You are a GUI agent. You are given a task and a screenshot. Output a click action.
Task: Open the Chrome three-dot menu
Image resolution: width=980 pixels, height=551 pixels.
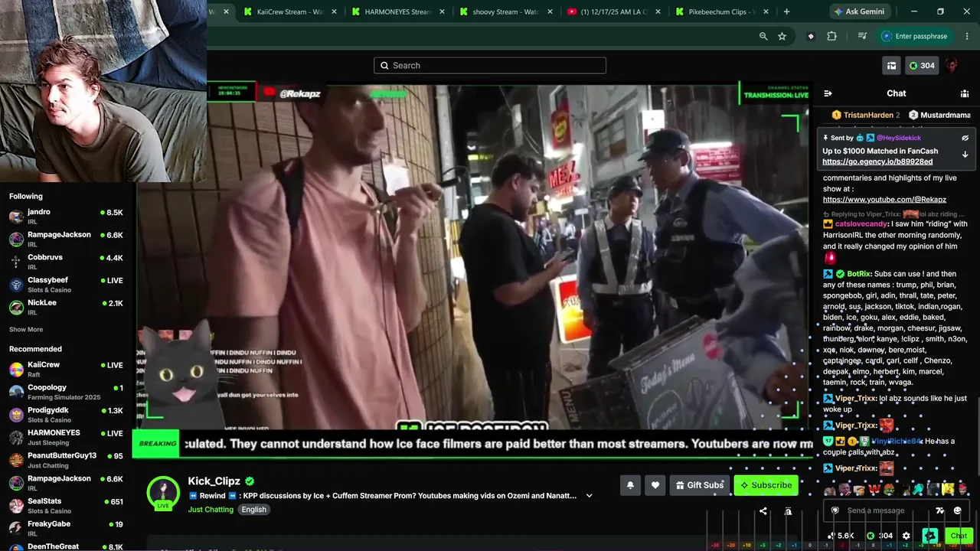[x=968, y=36]
